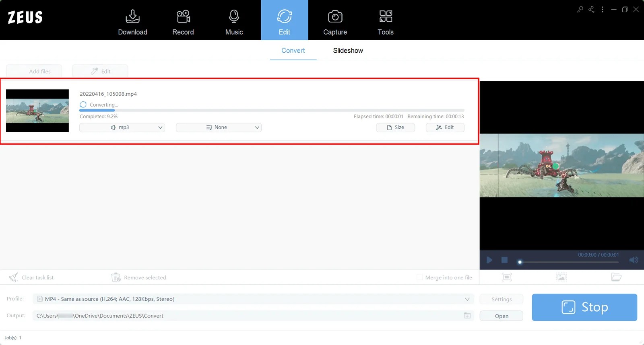
Task: Click the top toolbar Edit button
Action: (x=100, y=71)
